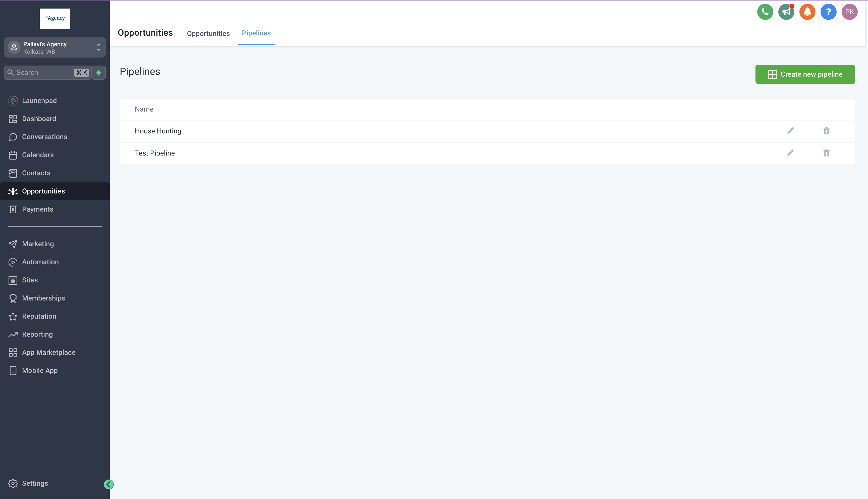The width and height of the screenshot is (868, 499).
Task: Open the orange notifications bell
Action: pyautogui.click(x=807, y=12)
